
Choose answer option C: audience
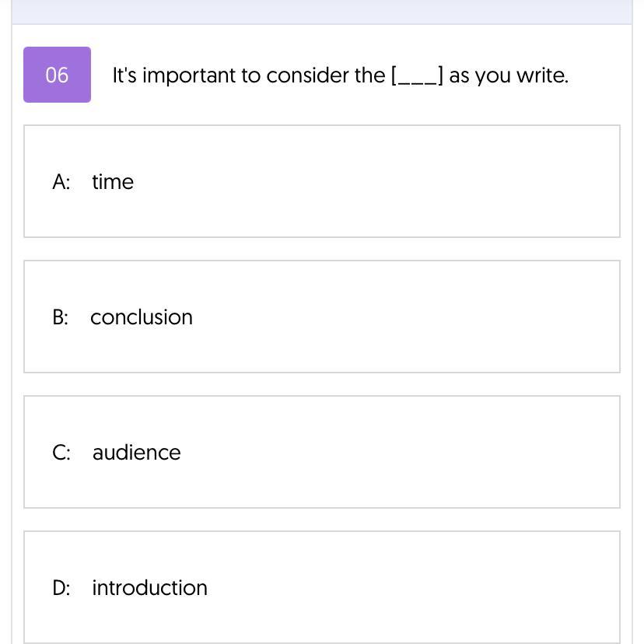[322, 452]
